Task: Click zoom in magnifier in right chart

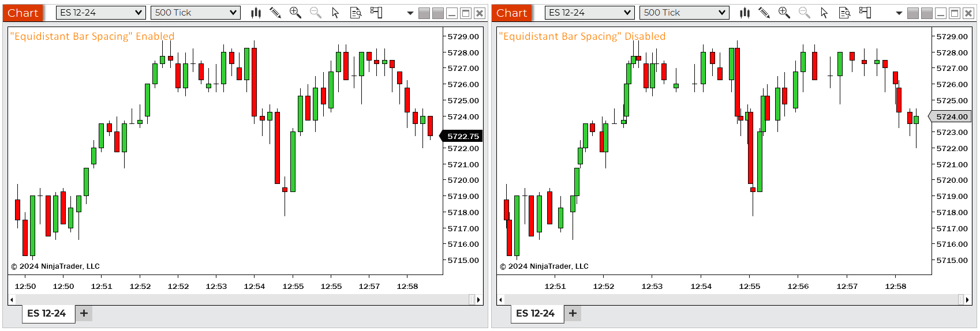Action: pos(784,13)
